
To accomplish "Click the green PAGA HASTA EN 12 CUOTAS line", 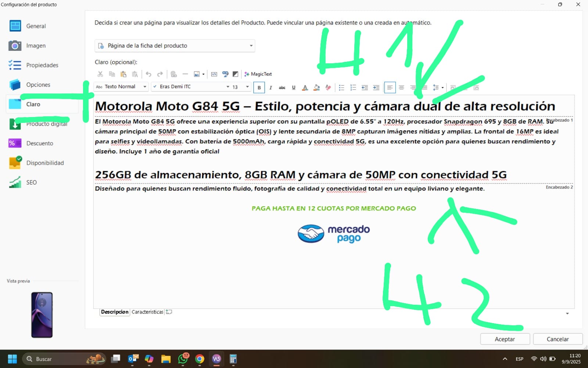I will click(334, 208).
